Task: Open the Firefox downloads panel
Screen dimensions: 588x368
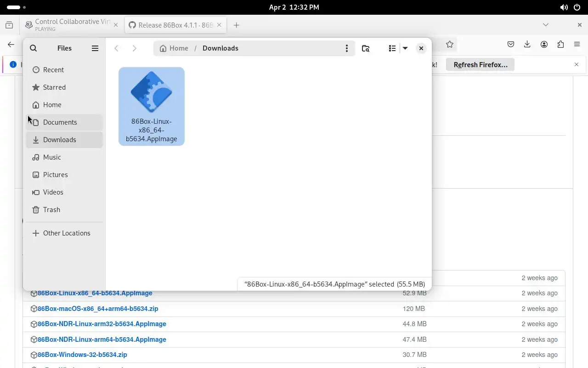Action: [x=527, y=44]
